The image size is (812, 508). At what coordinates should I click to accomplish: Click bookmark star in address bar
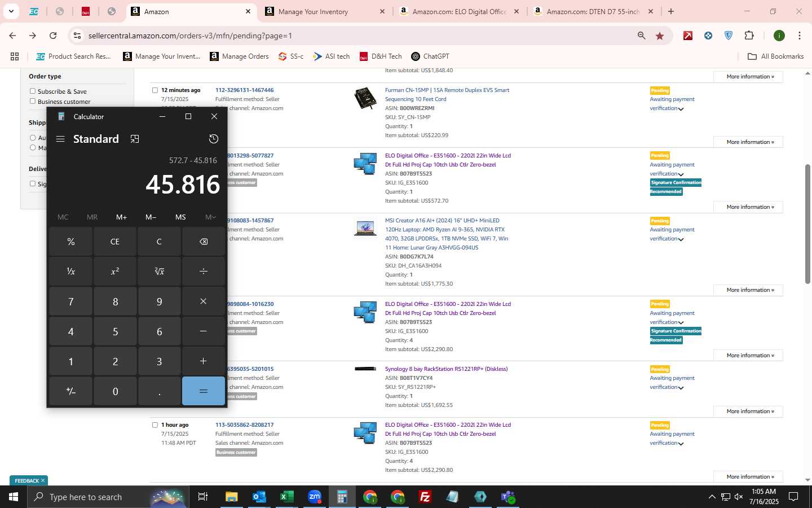pyautogui.click(x=660, y=36)
